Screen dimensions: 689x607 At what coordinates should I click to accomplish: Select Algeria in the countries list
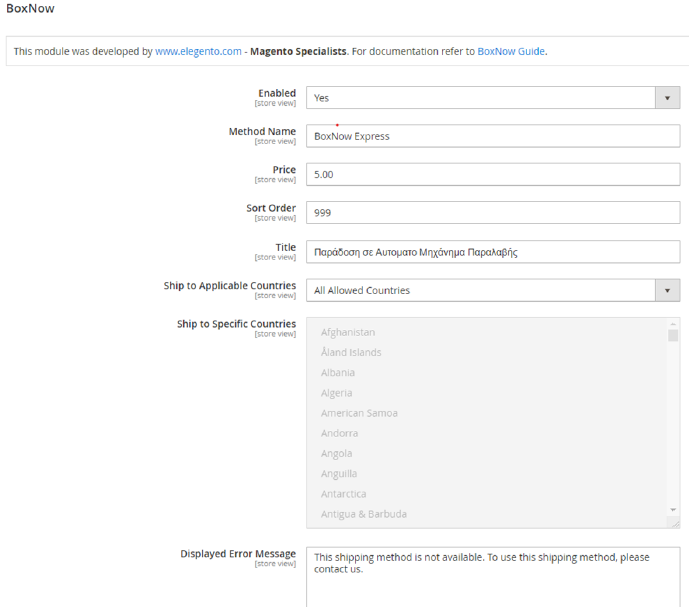336,393
